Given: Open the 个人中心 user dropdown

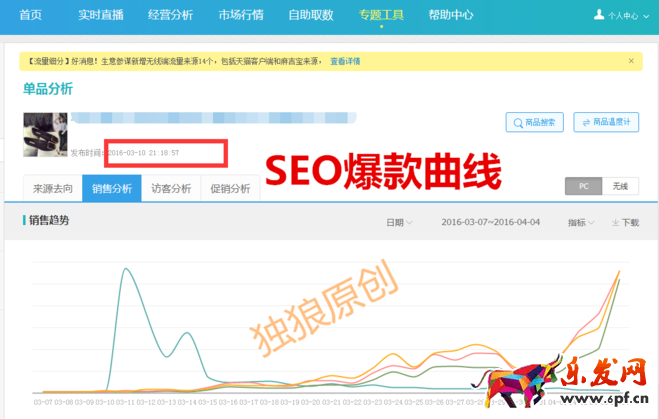Looking at the screenshot, I should tap(615, 15).
